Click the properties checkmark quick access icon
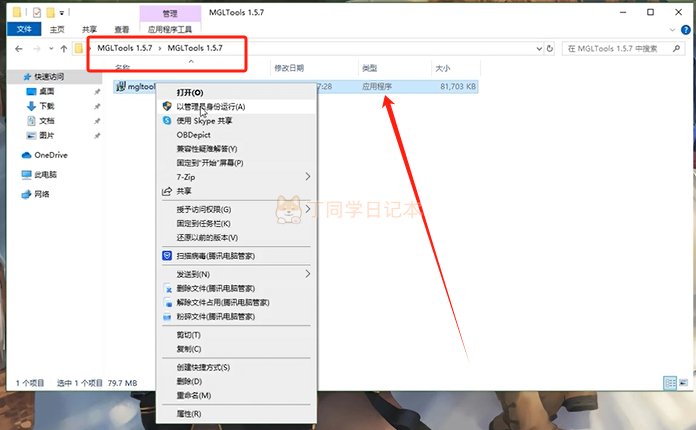This screenshot has height=430, width=696. point(37,12)
